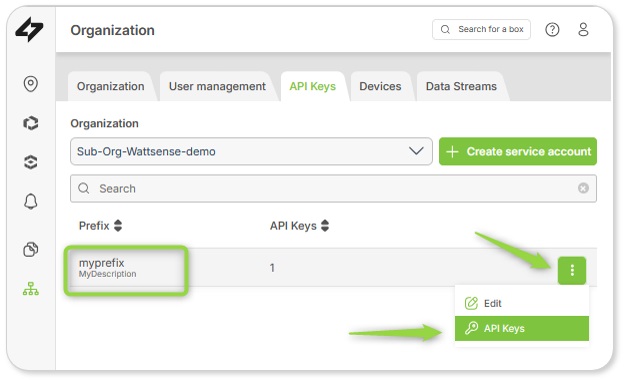Expand the Sub-Org-Wattsense-demo organization dropdown

click(x=251, y=151)
